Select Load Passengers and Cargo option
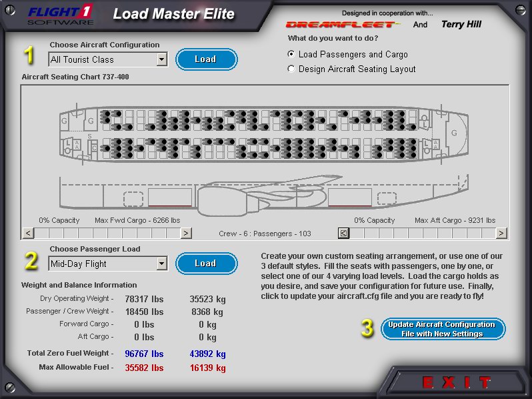This screenshot has width=532, height=399. click(291, 55)
